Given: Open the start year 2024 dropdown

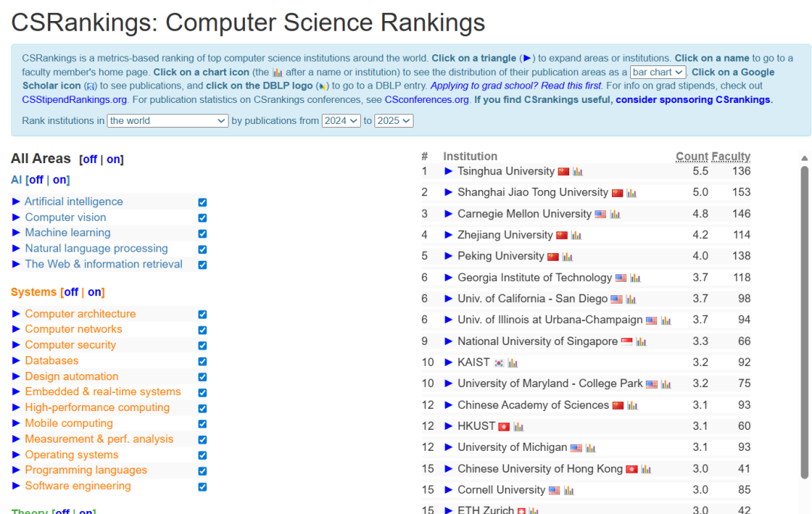Looking at the screenshot, I should (341, 121).
